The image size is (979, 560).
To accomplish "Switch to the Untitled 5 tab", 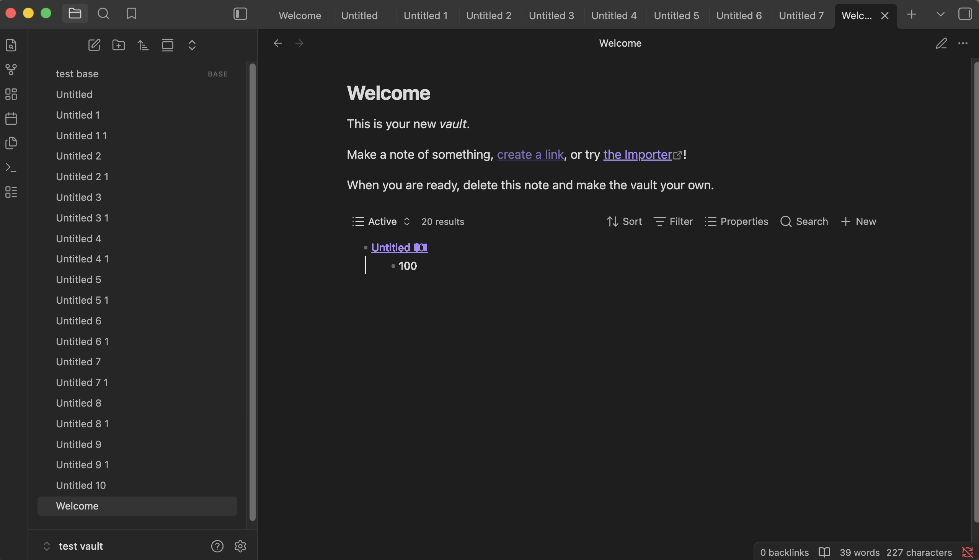I will pyautogui.click(x=676, y=15).
